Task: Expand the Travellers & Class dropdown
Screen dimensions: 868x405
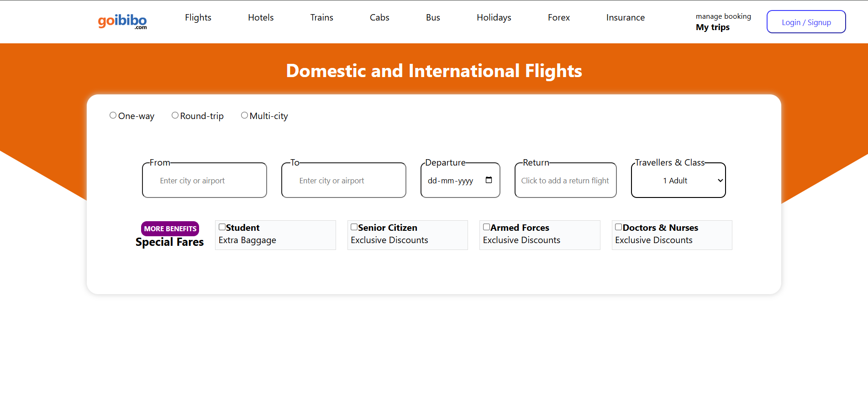Action: (679, 181)
